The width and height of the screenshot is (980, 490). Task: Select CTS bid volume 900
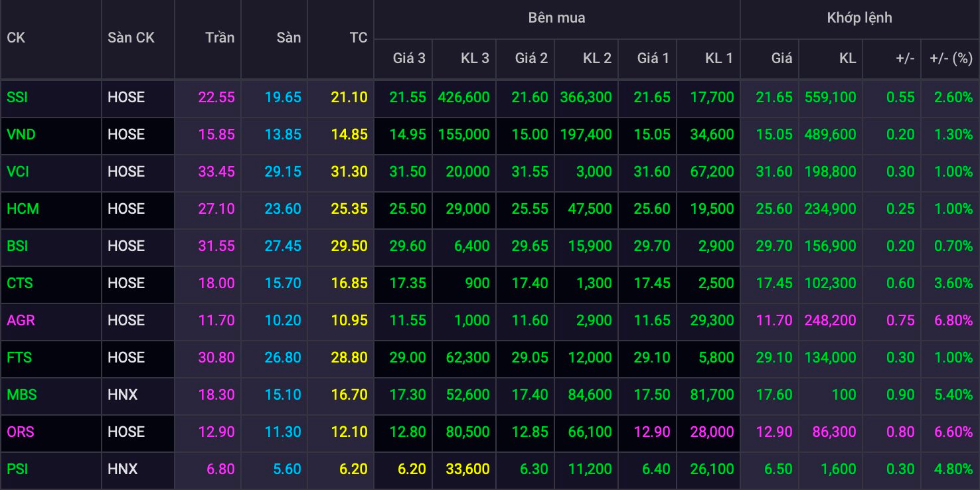click(x=477, y=284)
